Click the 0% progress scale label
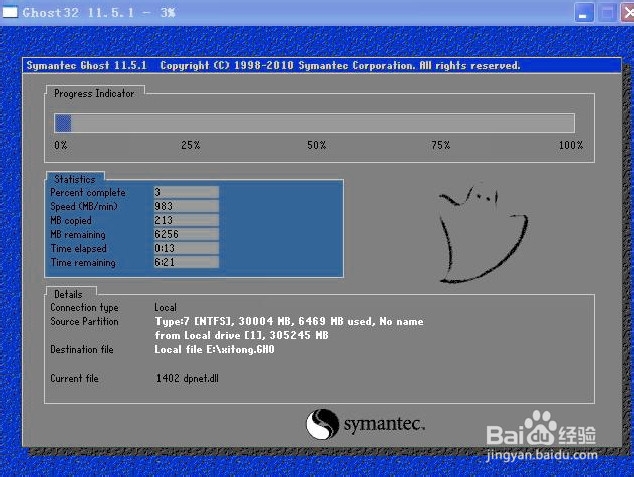The height and width of the screenshot is (477, 634). point(61,145)
